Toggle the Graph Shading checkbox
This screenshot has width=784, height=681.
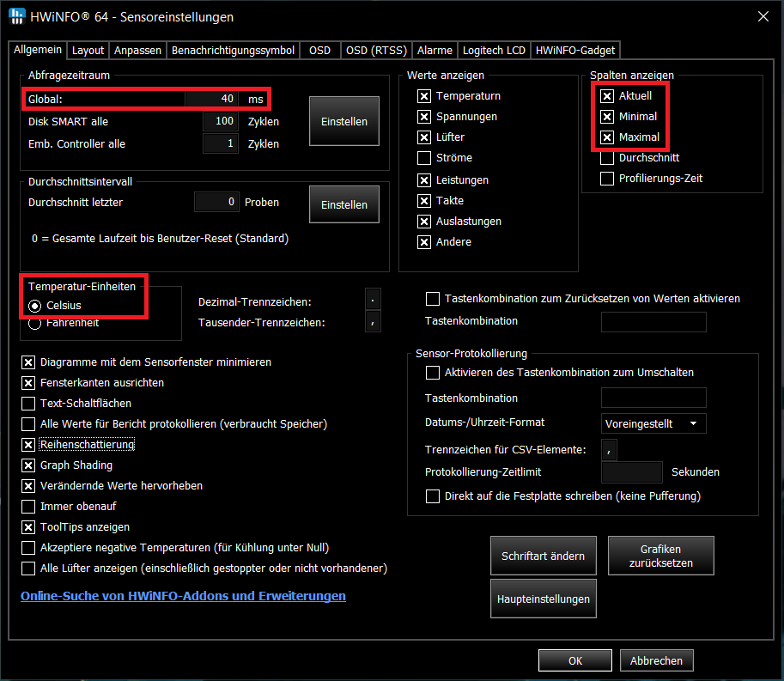[x=28, y=465]
